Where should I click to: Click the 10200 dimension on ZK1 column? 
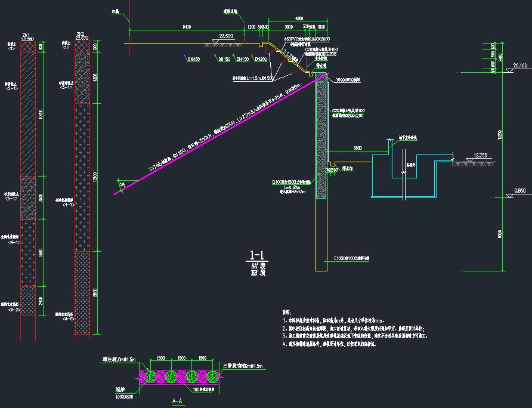(41, 114)
